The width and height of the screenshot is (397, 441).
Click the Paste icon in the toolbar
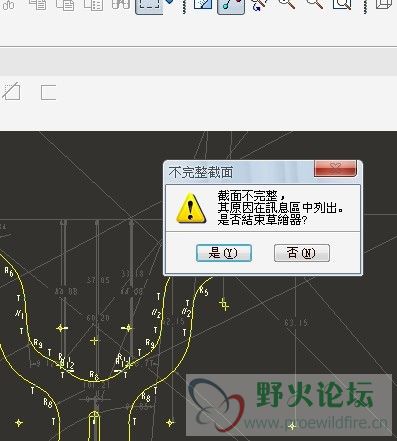click(x=65, y=4)
